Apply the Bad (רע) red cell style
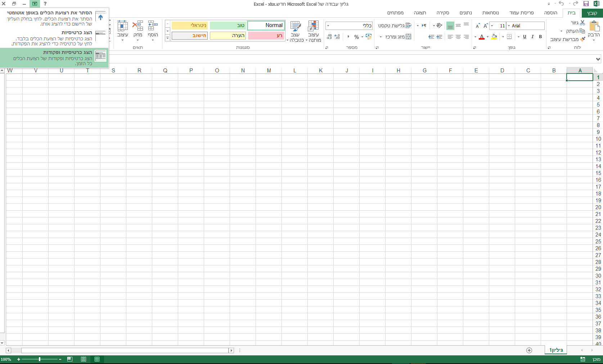Screen dimensions: 603x364 [266, 36]
